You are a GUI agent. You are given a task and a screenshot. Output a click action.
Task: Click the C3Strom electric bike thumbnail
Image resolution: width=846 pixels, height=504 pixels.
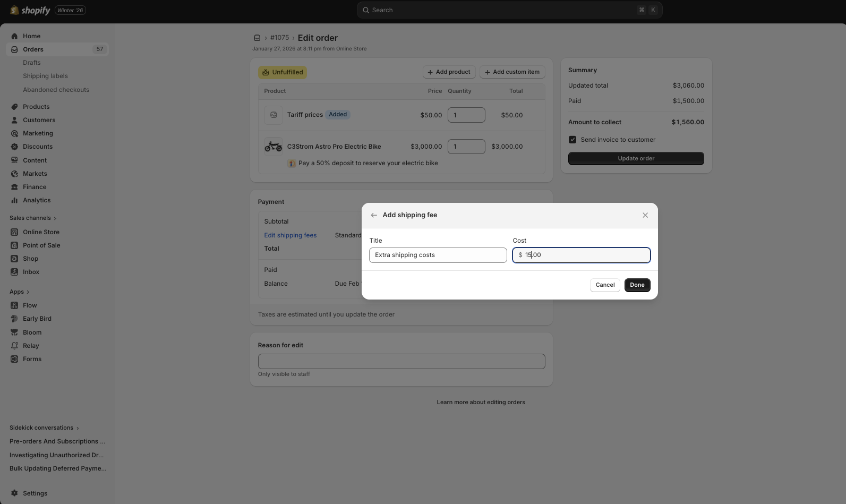coord(274,146)
